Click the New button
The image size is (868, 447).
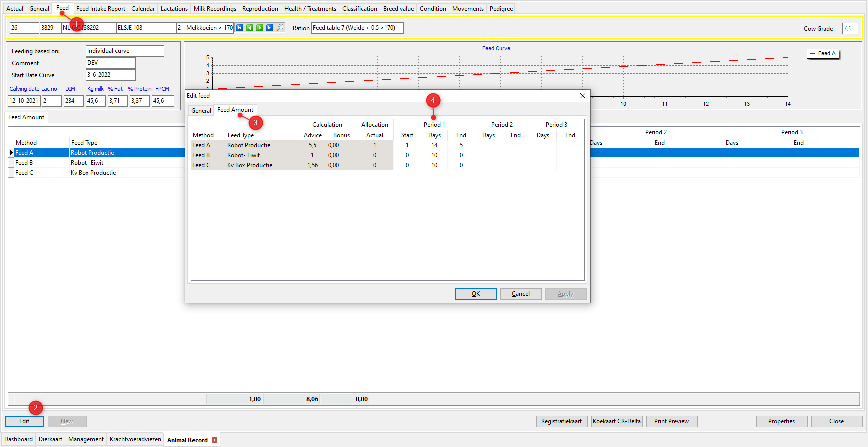(x=67, y=421)
